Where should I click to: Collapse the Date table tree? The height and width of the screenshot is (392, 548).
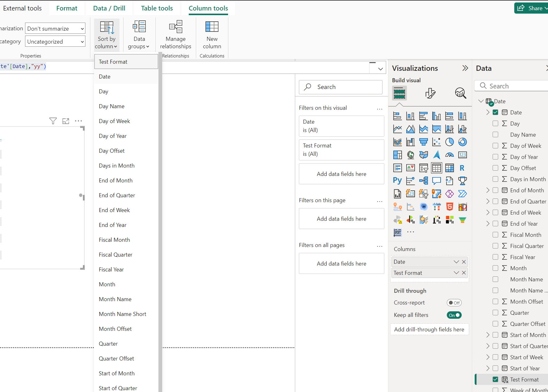coord(481,101)
